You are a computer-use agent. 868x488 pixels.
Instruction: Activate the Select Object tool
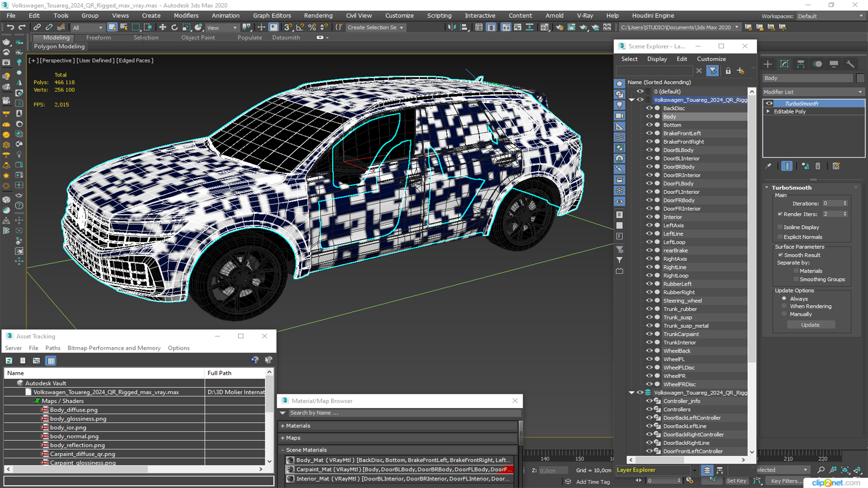click(x=112, y=28)
